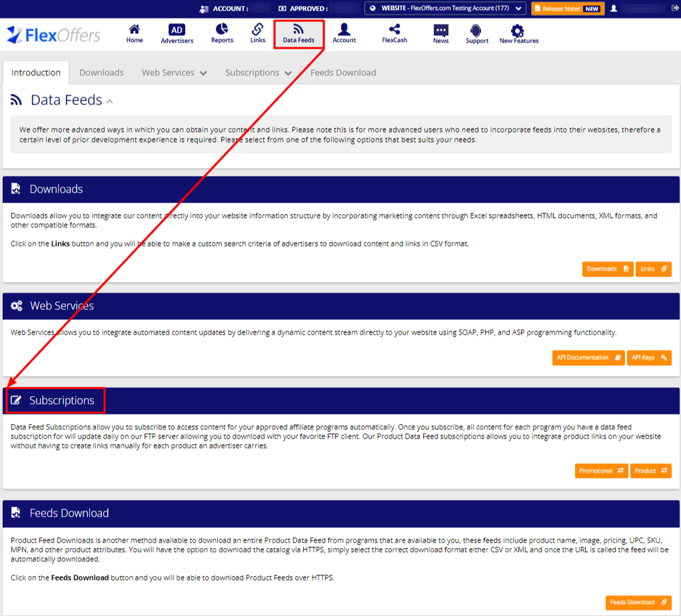Click the APPROVED label in top bar
The height and width of the screenshot is (616, 681).
(309, 9)
